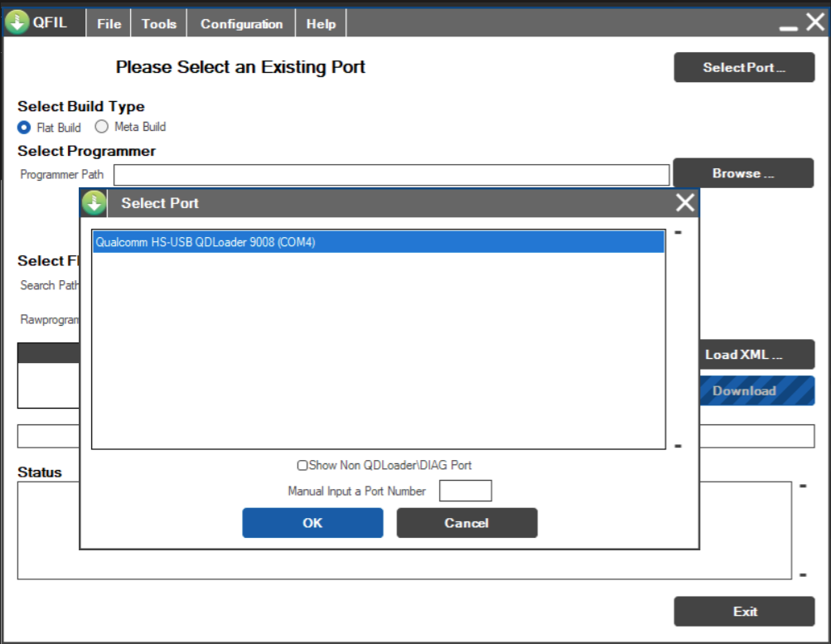This screenshot has width=831, height=644.
Task: Cancel the Select Port dialog
Action: 467,523
